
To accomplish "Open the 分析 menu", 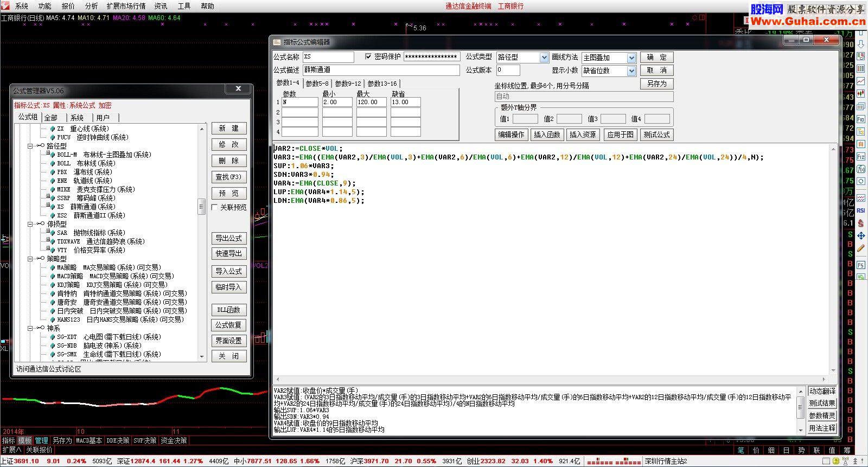I will pos(92,6).
